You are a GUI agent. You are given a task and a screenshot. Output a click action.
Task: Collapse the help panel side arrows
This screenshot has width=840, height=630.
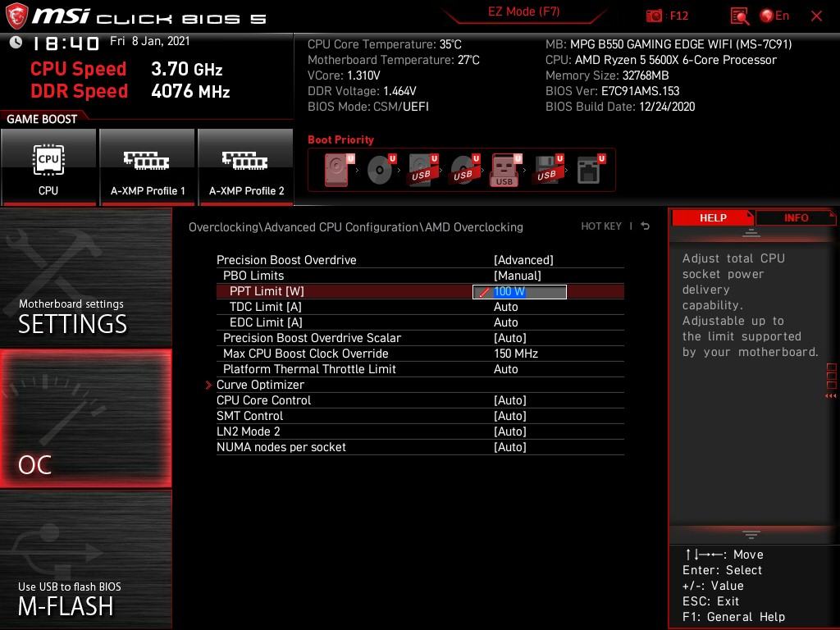coord(831,396)
